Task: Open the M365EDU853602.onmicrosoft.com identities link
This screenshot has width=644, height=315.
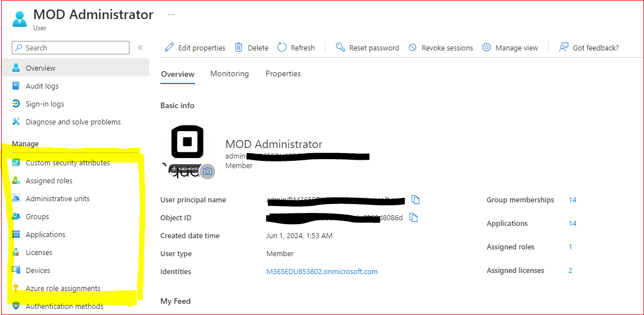Action: pyautogui.click(x=322, y=271)
